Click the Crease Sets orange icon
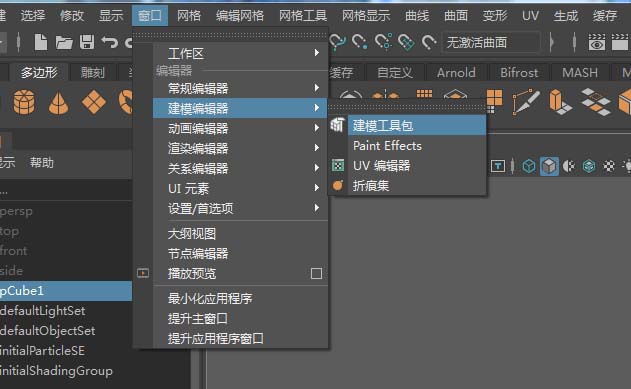631x389 pixels. [338, 185]
